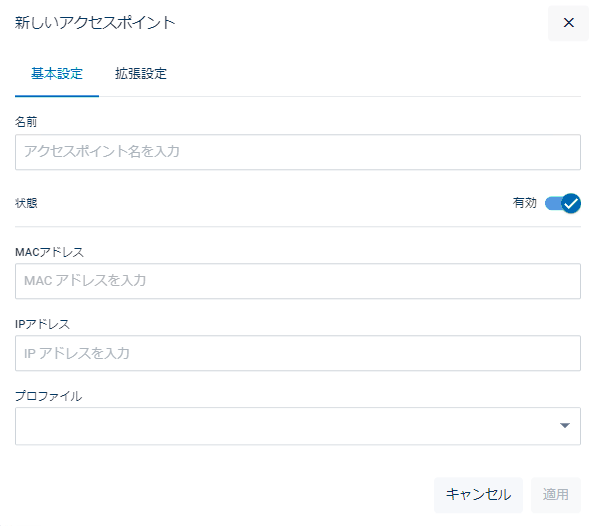Click the blue underline beneath 基本設定

(x=57, y=96)
